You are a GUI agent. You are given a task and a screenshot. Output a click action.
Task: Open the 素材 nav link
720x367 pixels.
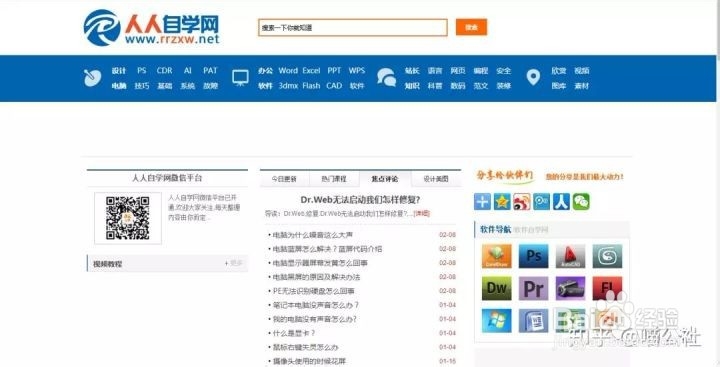[x=582, y=86]
